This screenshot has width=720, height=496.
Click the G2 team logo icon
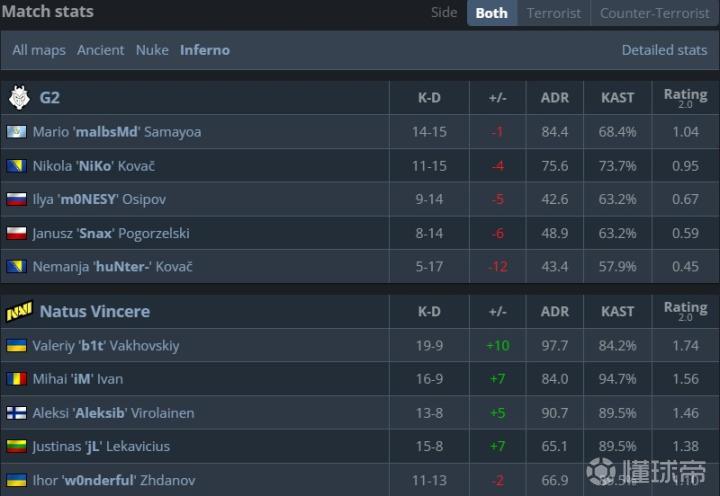(x=20, y=98)
